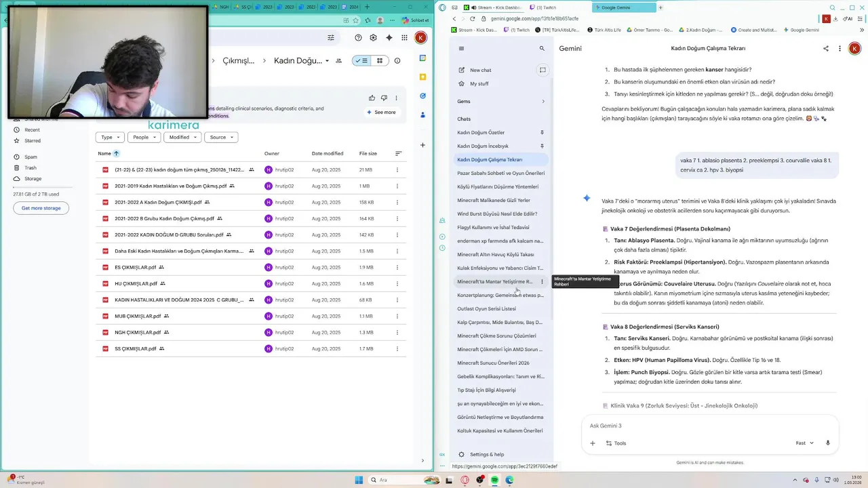Open Gemini conversation three-dot menu

pos(840,49)
